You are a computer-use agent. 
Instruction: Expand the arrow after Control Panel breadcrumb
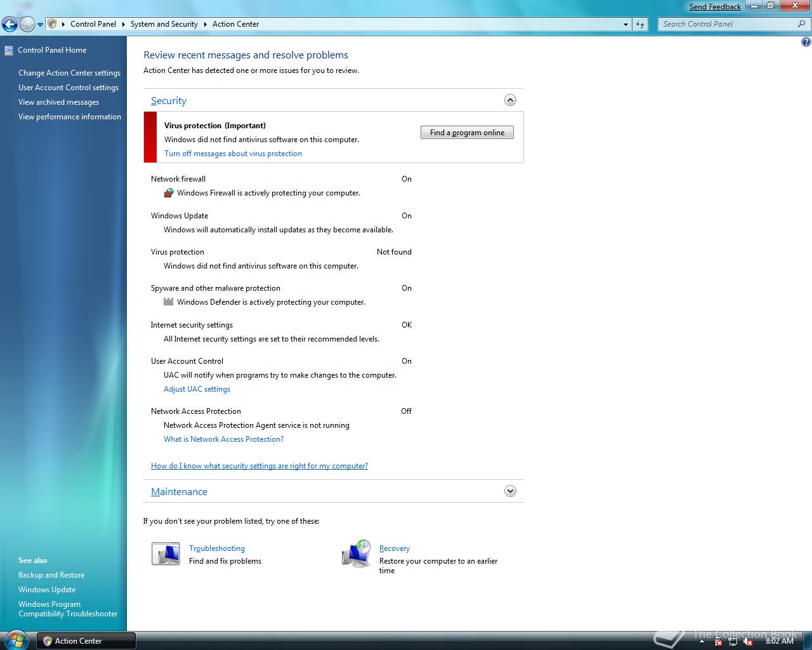point(123,24)
